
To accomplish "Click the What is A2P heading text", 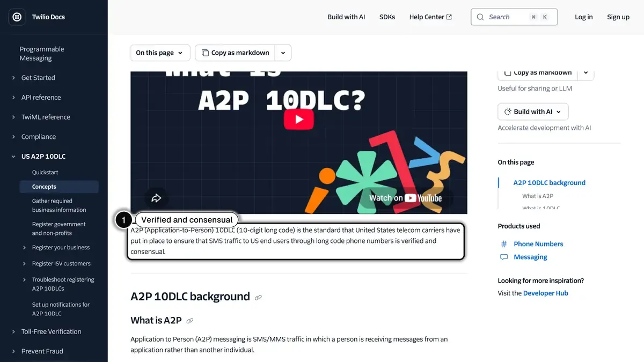I will (156, 321).
